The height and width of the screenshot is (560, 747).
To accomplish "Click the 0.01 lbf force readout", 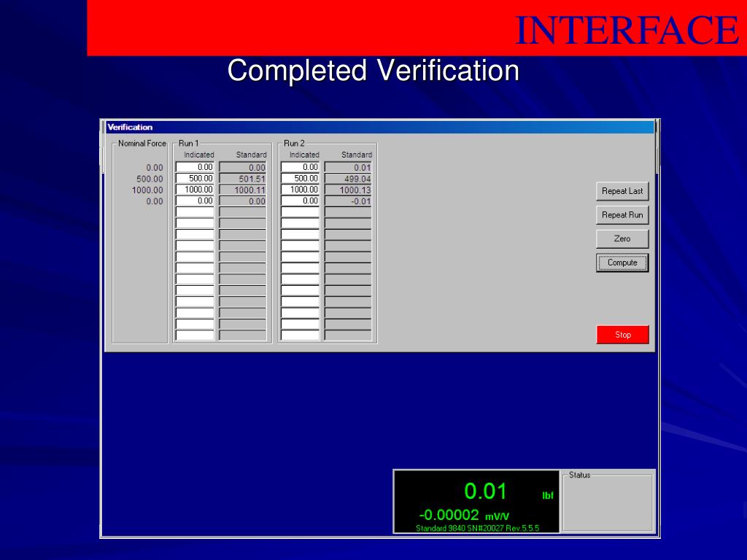I will [x=485, y=491].
